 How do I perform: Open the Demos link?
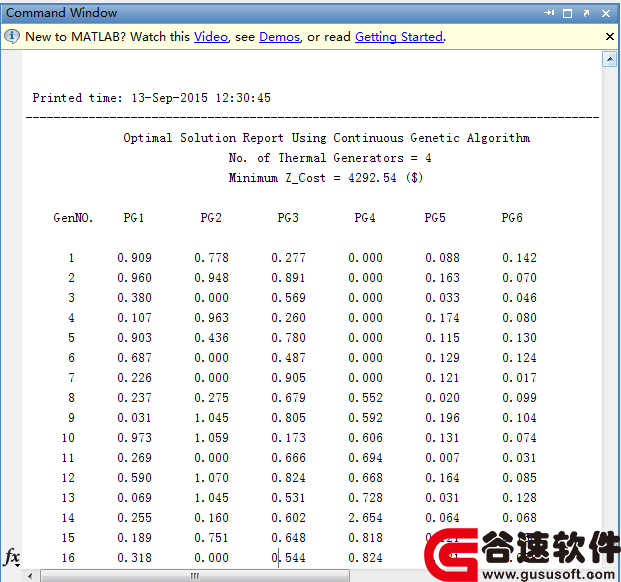[279, 37]
